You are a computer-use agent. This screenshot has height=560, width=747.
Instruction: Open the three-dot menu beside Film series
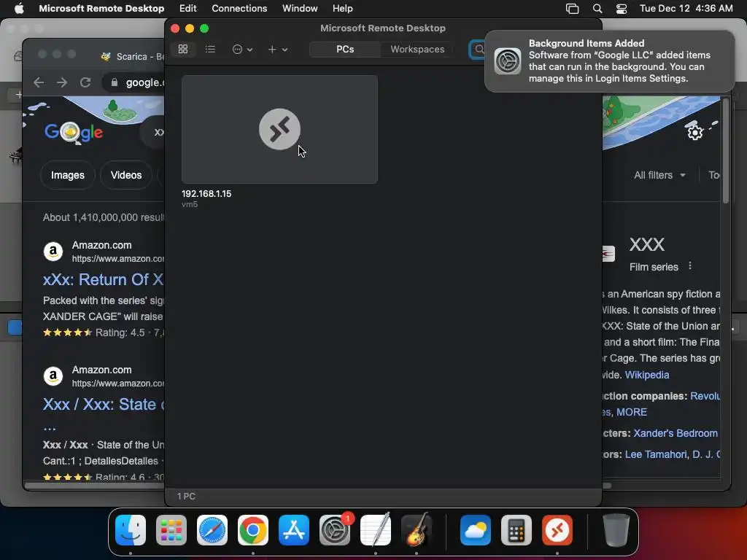(690, 266)
